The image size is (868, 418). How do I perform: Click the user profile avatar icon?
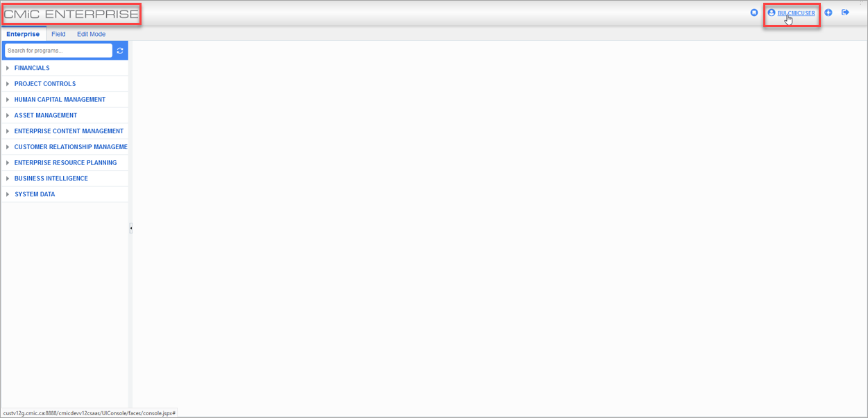(x=771, y=12)
